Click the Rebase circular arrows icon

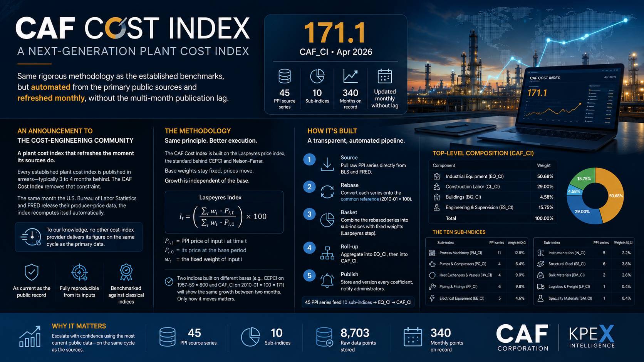[327, 192]
